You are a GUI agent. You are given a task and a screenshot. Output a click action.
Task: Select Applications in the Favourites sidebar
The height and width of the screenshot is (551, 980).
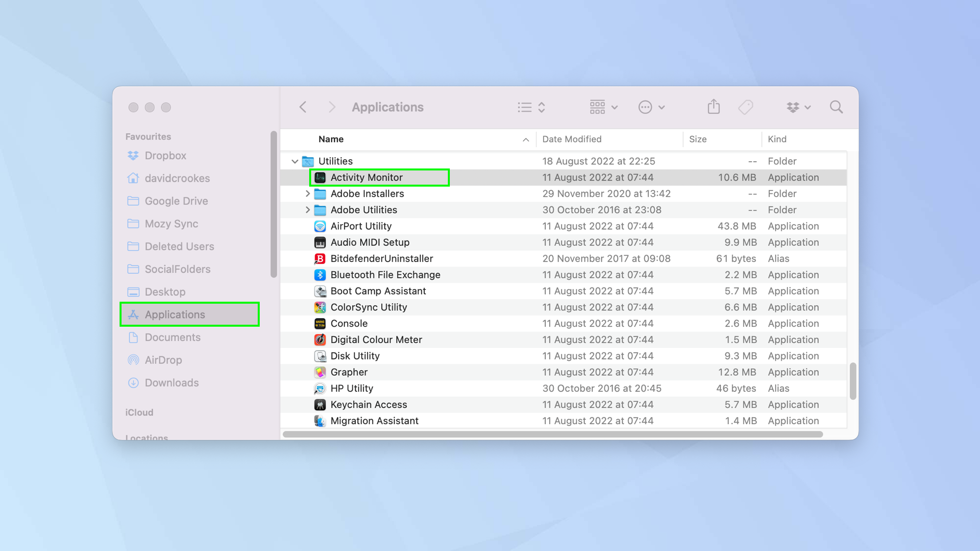click(x=175, y=314)
